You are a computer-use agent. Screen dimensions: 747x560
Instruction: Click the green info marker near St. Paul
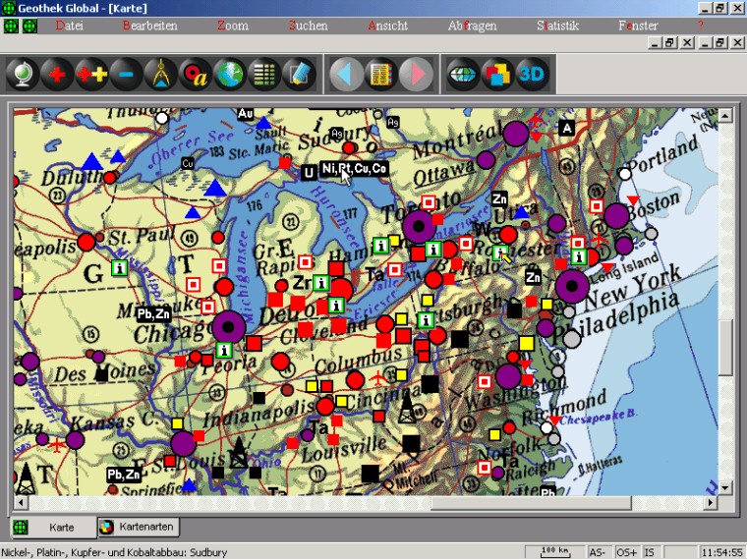119,267
